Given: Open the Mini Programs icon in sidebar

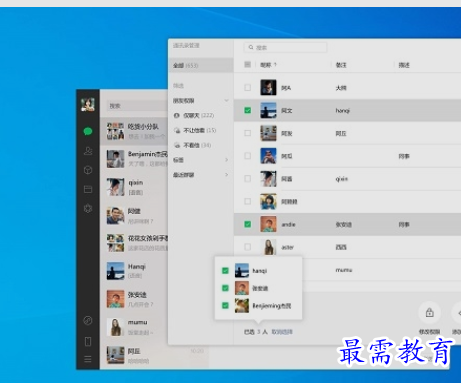Looking at the screenshot, I should pyautogui.click(x=88, y=321).
